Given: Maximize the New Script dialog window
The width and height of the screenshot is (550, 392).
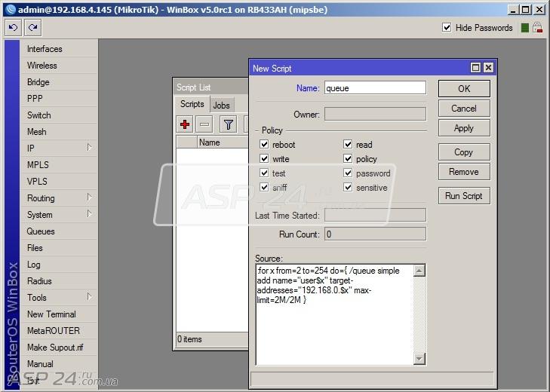Looking at the screenshot, I should click(x=475, y=67).
